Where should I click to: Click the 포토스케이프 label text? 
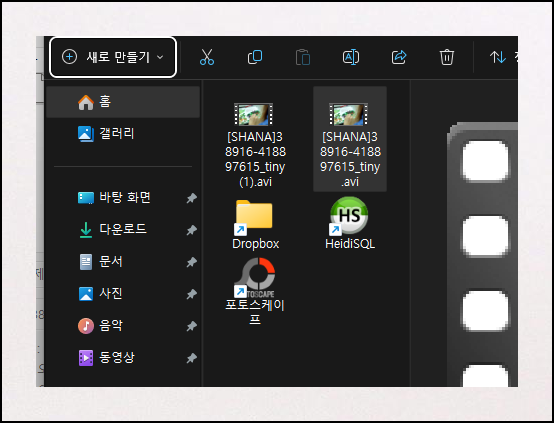(255, 312)
